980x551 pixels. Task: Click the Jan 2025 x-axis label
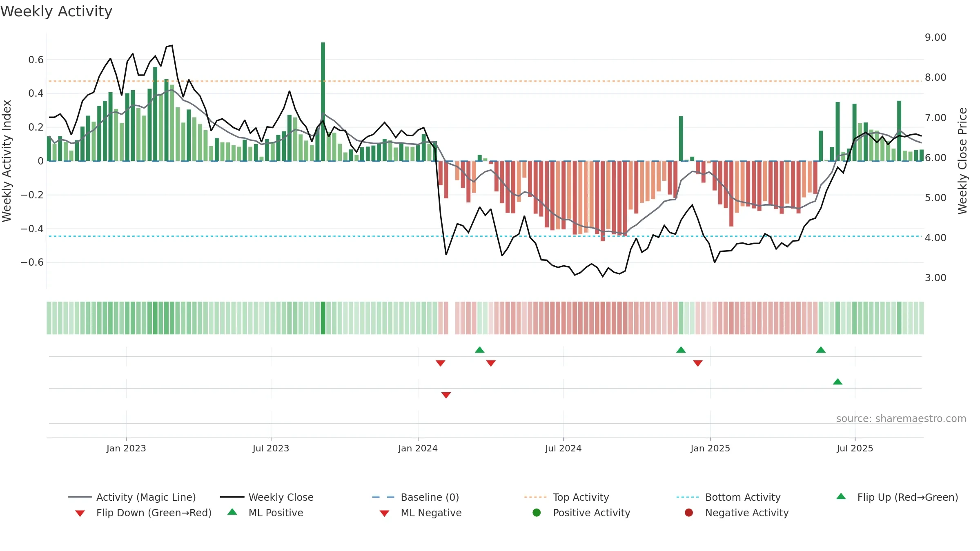[x=710, y=448]
